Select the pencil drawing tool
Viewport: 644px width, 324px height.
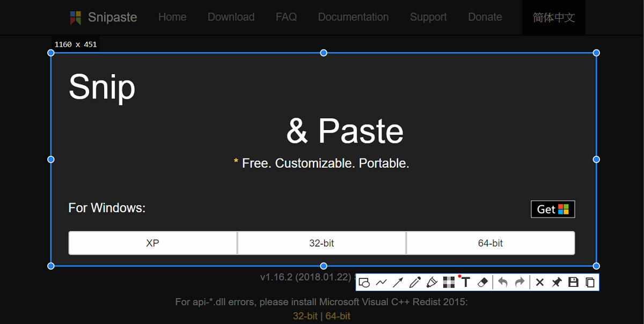click(415, 282)
